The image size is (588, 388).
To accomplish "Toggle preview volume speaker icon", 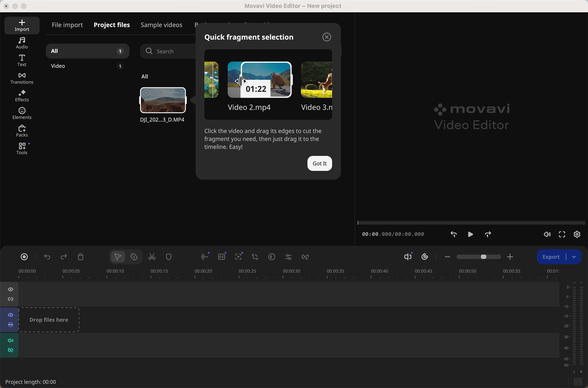I will [547, 234].
